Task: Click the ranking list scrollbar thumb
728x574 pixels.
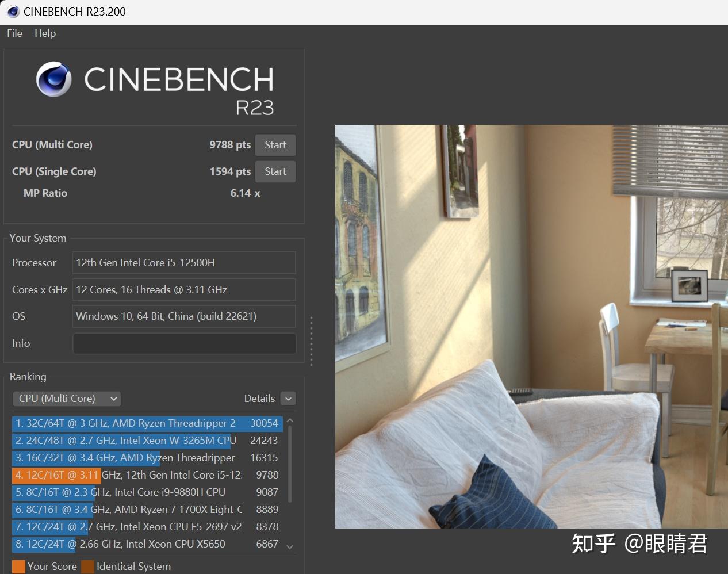Action: coord(290,465)
